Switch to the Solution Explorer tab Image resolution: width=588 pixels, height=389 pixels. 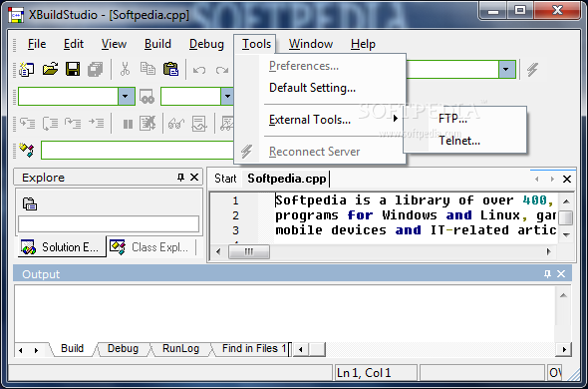[x=62, y=247]
